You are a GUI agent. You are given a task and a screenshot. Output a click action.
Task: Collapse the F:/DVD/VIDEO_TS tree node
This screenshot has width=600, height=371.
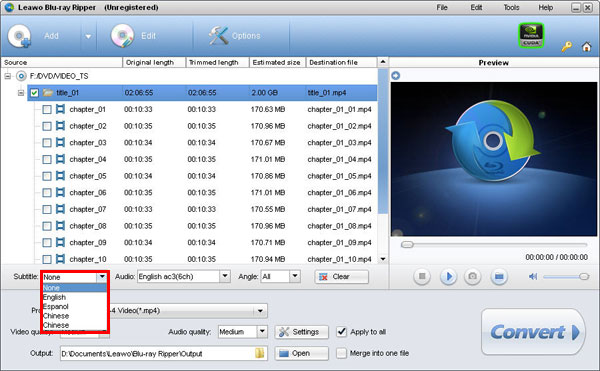point(8,76)
